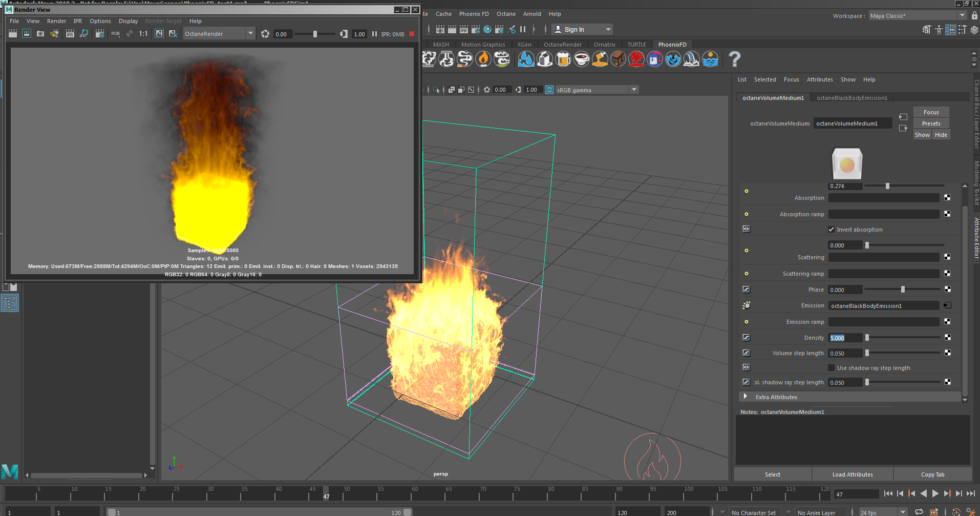Toggle the viewport gamma icon
This screenshot has height=516, width=980.
518,90
